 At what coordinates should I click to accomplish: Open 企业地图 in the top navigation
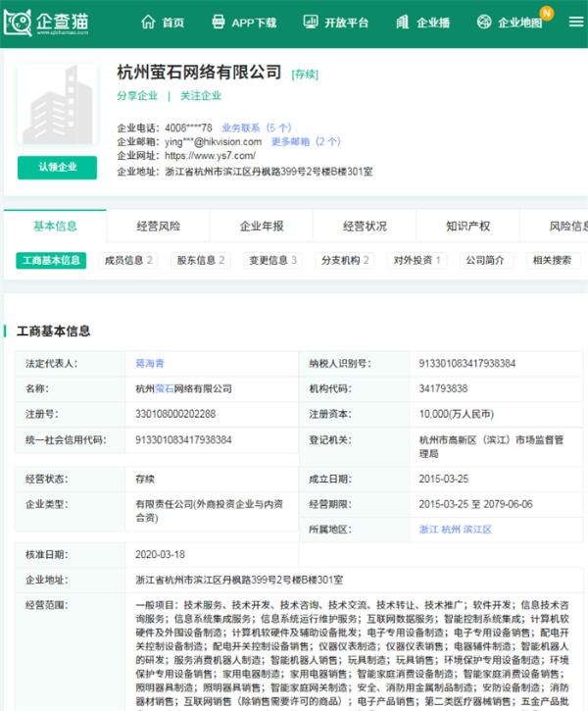pyautogui.click(x=519, y=23)
